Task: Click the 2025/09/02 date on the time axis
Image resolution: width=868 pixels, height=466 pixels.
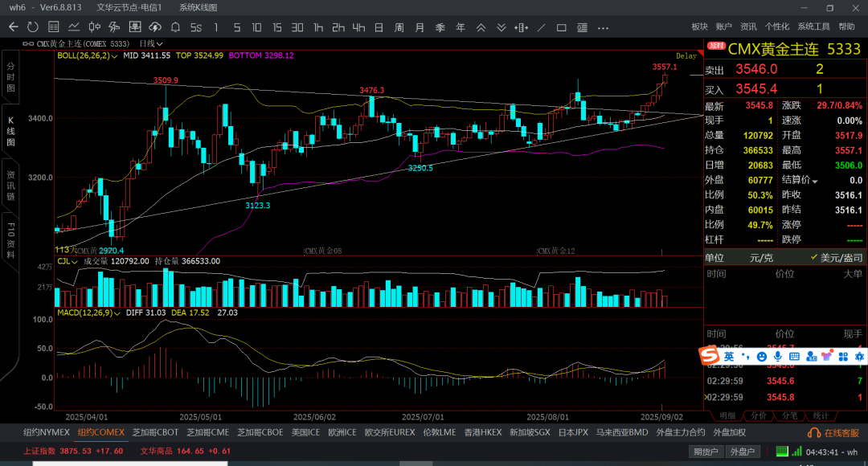Action: [661, 417]
